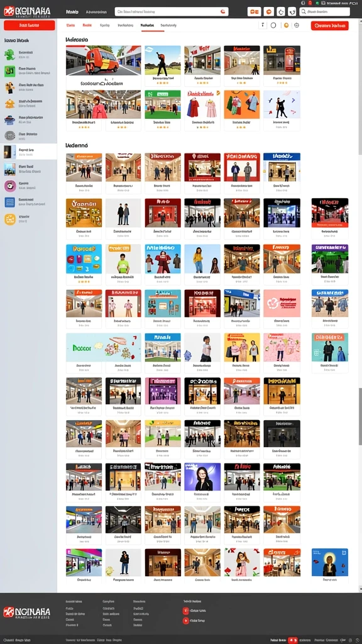Screen dimensions: 362x644
Task: Click the NOINAHA logo in the header
Action: click(x=26, y=11)
